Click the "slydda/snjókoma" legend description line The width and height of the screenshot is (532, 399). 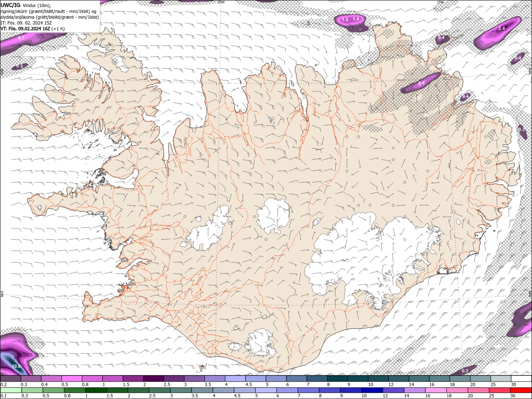click(49, 17)
